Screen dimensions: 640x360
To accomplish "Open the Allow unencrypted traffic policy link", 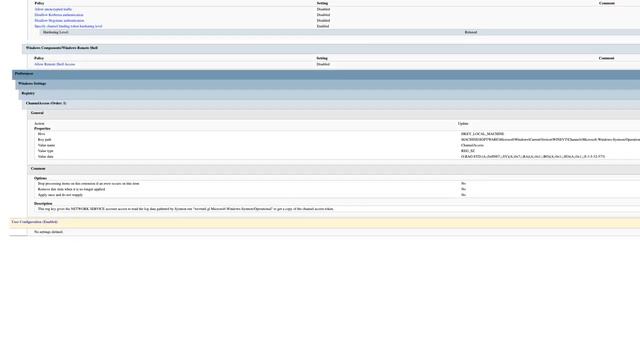I will [x=53, y=9].
